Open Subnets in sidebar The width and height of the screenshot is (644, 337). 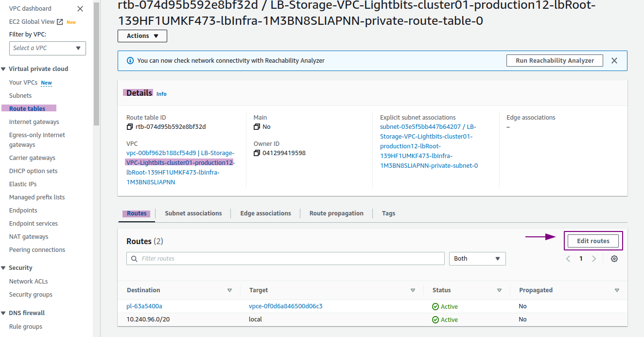click(20, 96)
